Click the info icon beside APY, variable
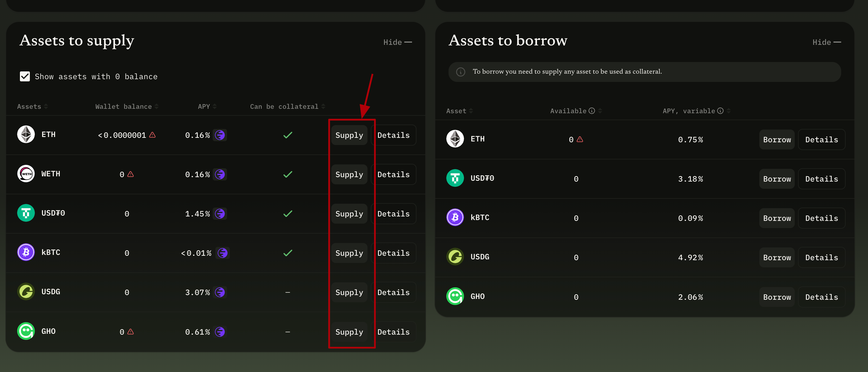Image resolution: width=868 pixels, height=372 pixels. (720, 111)
